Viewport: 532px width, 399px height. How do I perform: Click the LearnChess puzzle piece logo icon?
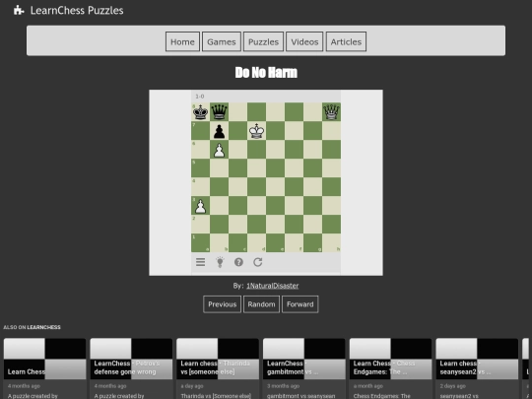19,10
